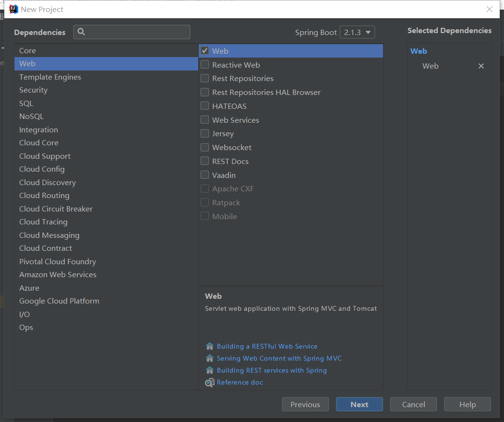This screenshot has height=422, width=504.
Task: Open the I/O category
Action: pos(106,314)
